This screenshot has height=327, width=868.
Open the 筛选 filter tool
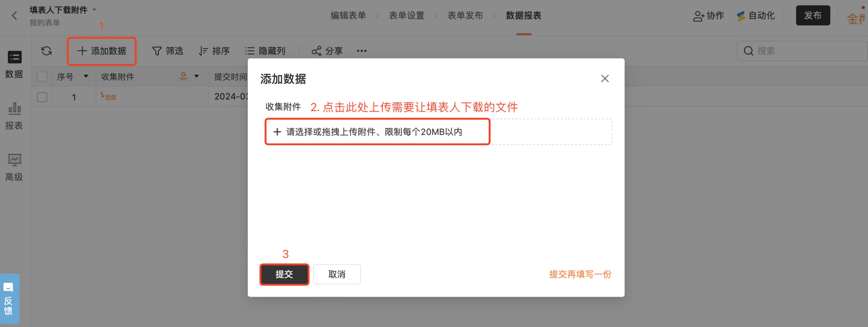168,51
